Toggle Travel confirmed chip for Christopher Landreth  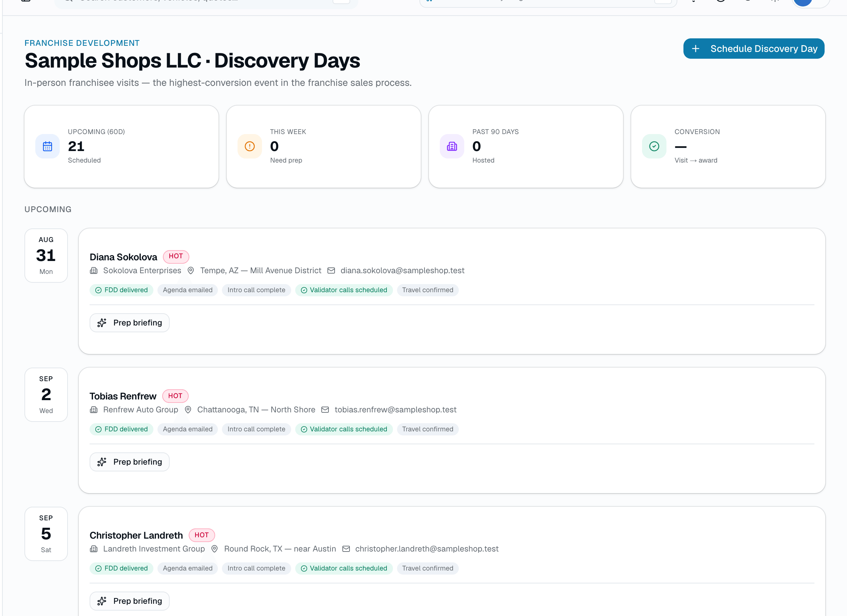click(x=428, y=568)
